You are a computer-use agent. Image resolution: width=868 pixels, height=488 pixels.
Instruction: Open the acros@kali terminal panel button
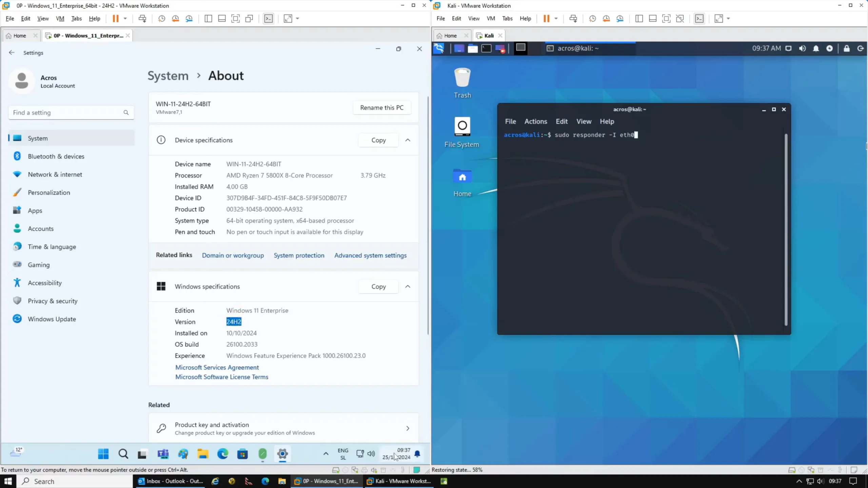pos(590,48)
